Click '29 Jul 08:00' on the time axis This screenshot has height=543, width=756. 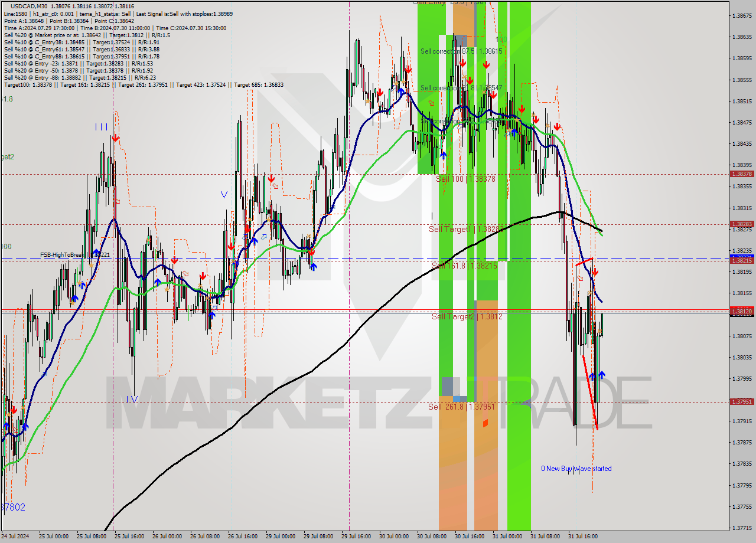tap(318, 537)
